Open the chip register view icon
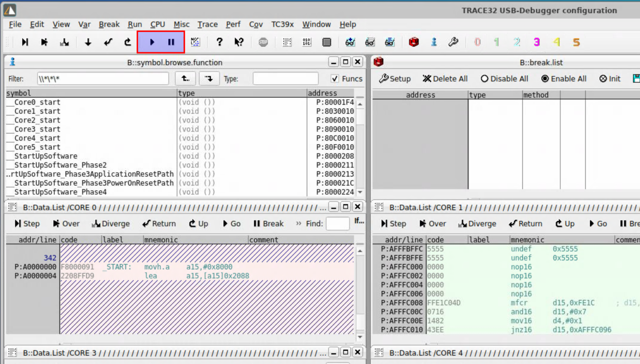The height and width of the screenshot is (364, 640). tap(327, 42)
